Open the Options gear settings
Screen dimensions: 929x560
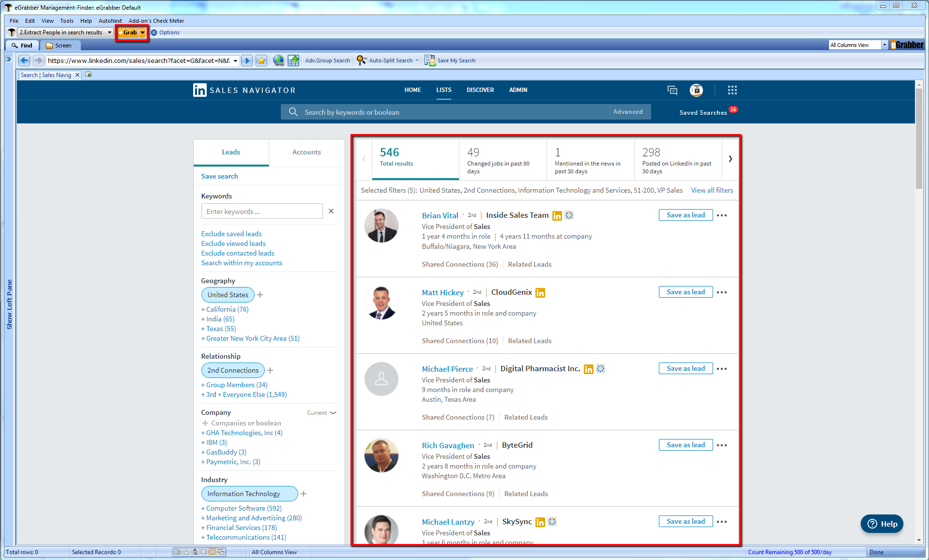[165, 32]
